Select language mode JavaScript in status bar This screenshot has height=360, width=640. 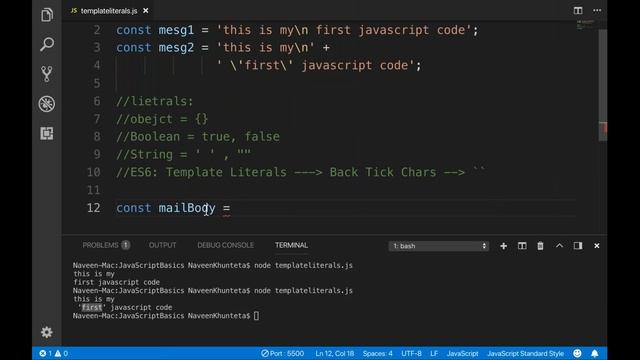click(462, 353)
